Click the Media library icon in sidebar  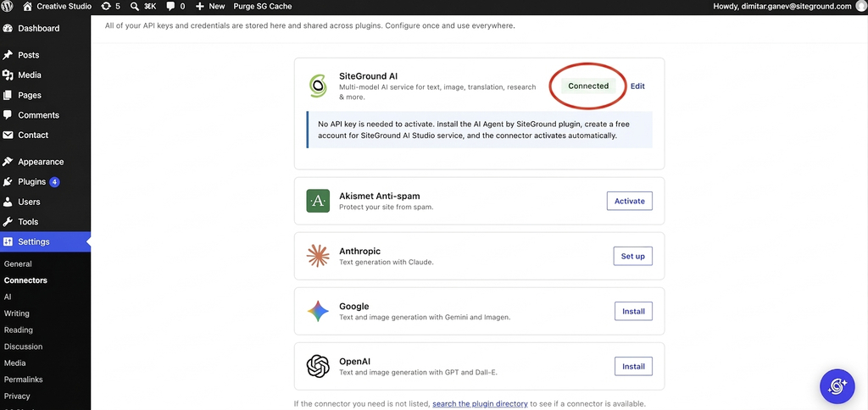(x=8, y=75)
